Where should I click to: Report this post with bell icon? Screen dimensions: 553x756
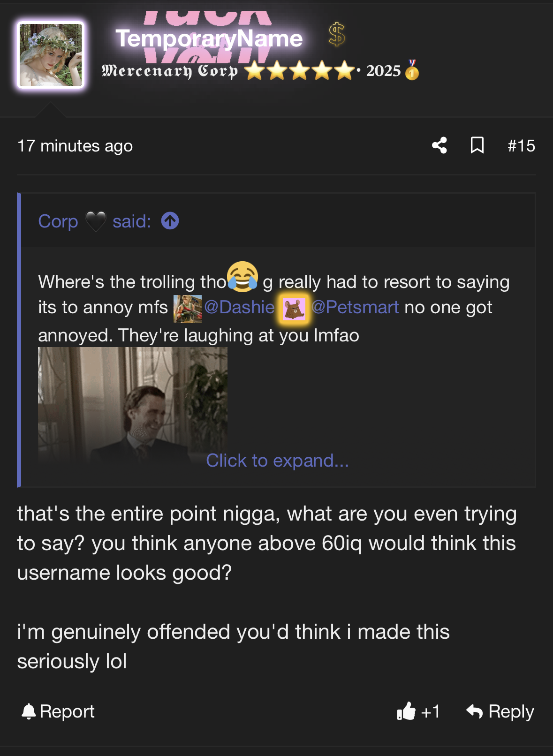(58, 711)
